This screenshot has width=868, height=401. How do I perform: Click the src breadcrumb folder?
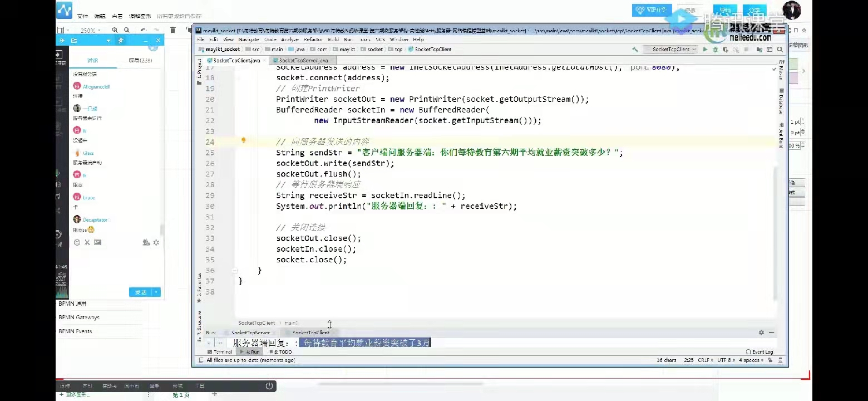coord(252,50)
